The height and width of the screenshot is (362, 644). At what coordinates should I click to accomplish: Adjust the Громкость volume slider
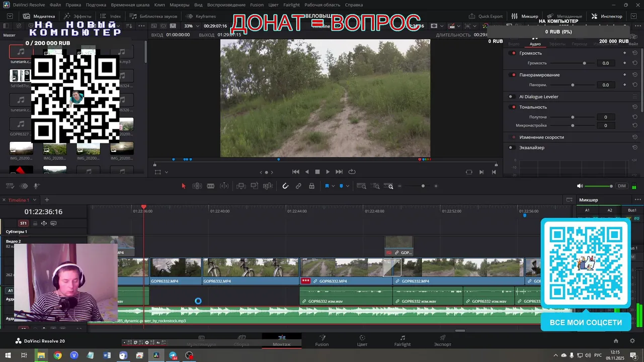click(584, 63)
